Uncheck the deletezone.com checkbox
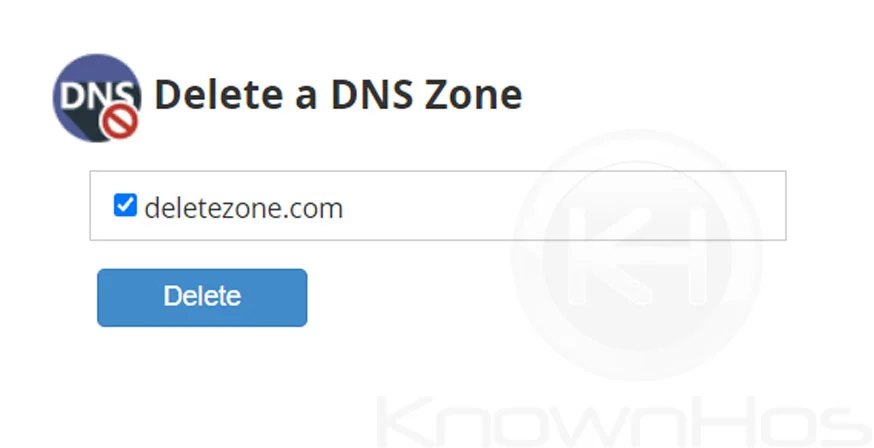The image size is (874, 448). coord(125,205)
